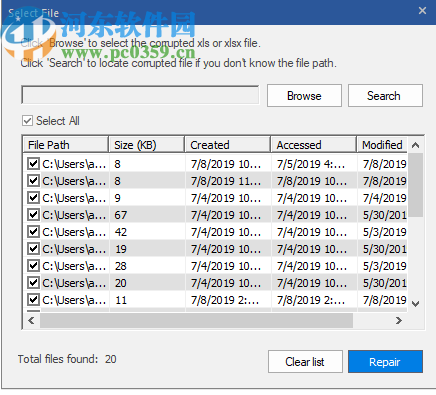
Task: Select the Created cell 7/8/2019 2:...
Action: pos(228,300)
